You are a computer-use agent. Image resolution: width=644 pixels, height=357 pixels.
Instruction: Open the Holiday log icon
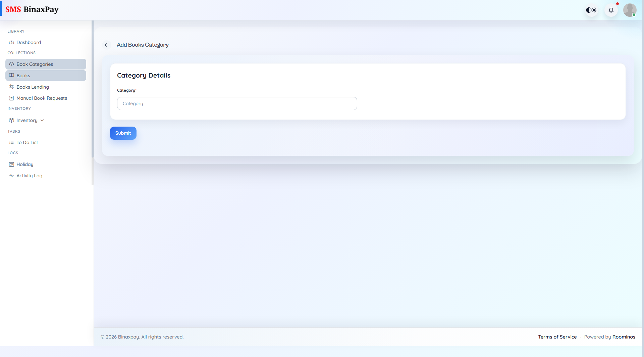click(x=11, y=164)
